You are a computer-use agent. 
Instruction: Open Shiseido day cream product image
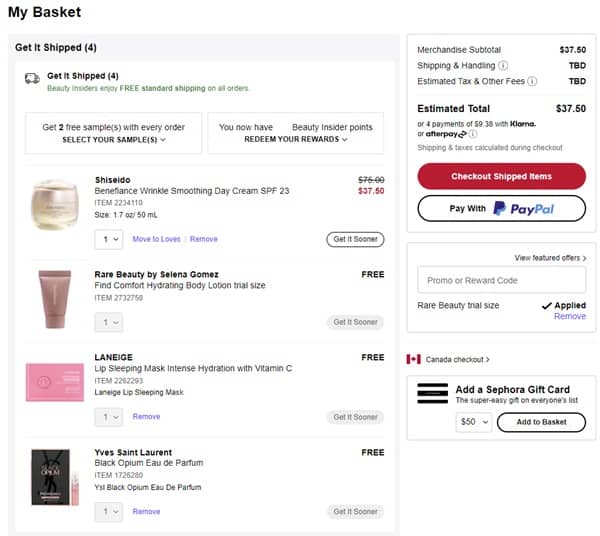(54, 206)
